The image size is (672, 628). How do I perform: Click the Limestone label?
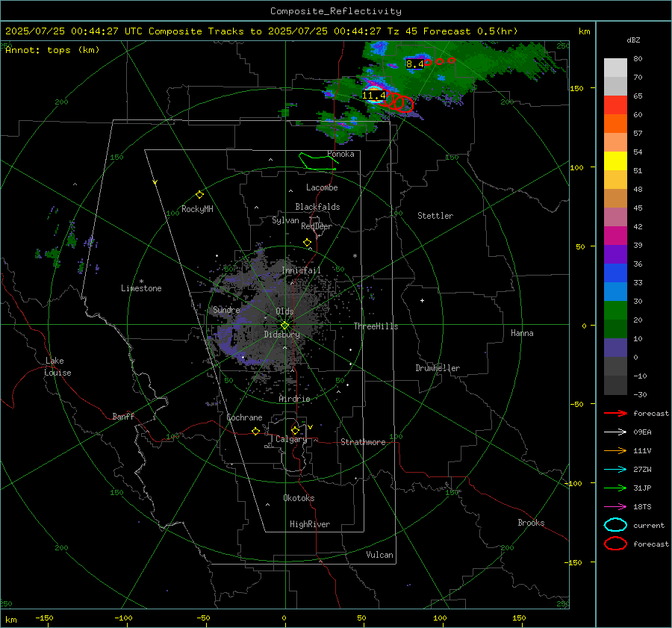[x=141, y=288]
